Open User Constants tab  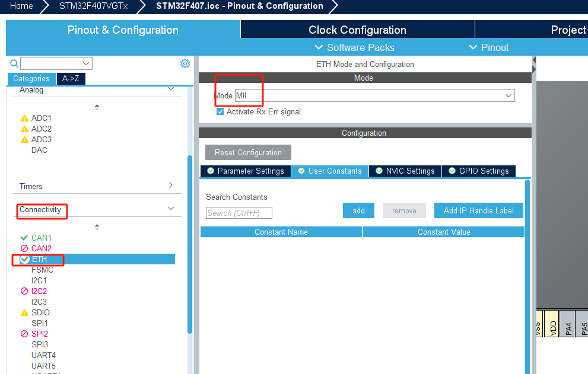[x=330, y=171]
